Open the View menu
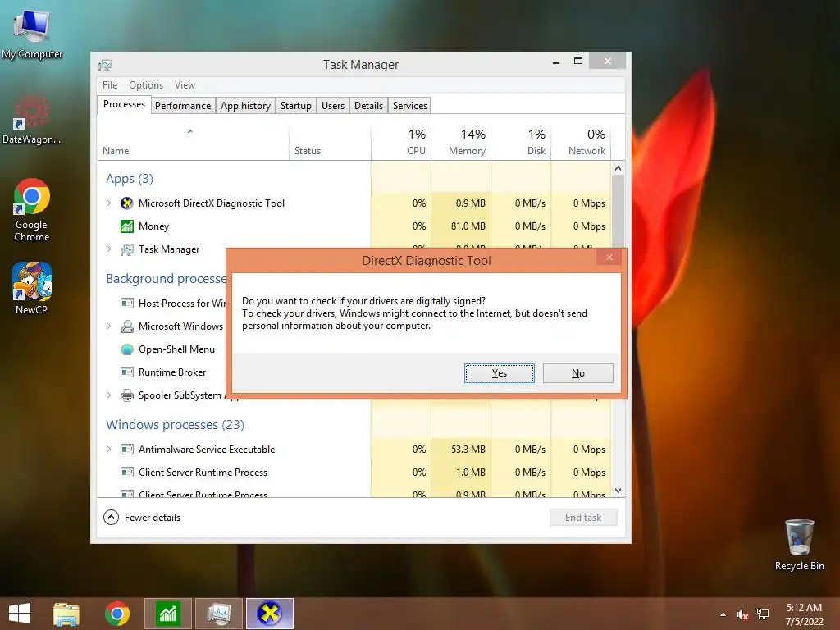Image resolution: width=840 pixels, height=630 pixels. [x=185, y=85]
